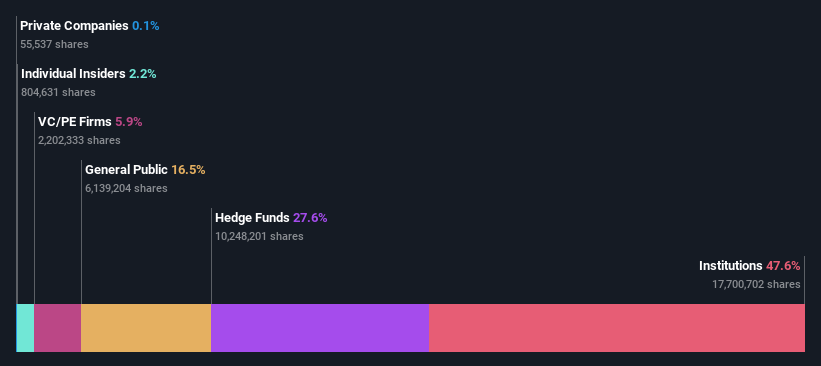Viewport: 821px width, 366px height.
Task: Select the Private Companies label
Action: [x=74, y=26]
